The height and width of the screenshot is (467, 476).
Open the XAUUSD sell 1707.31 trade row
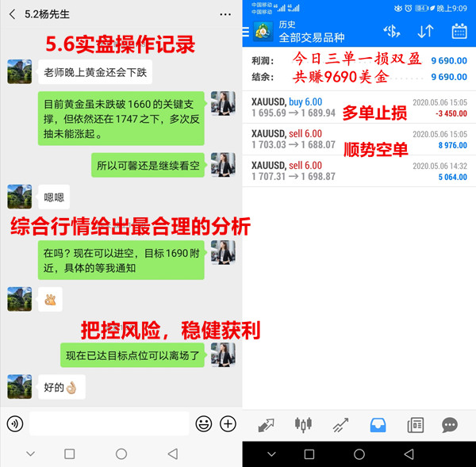point(359,171)
